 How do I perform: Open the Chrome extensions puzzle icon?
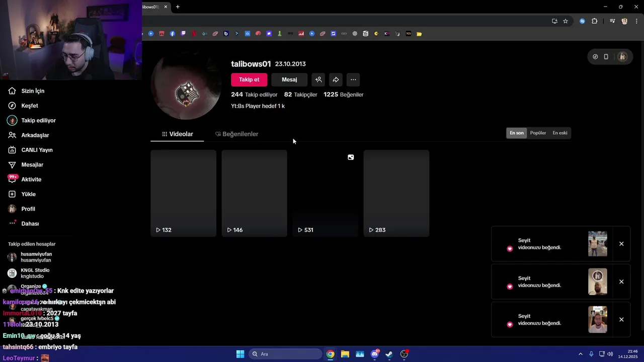595,21
